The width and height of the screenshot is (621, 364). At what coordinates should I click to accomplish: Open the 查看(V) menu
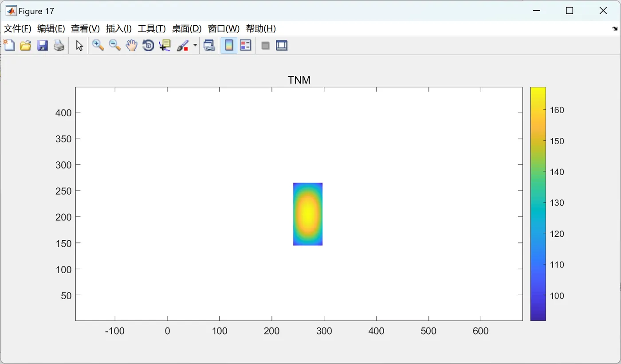pos(85,29)
